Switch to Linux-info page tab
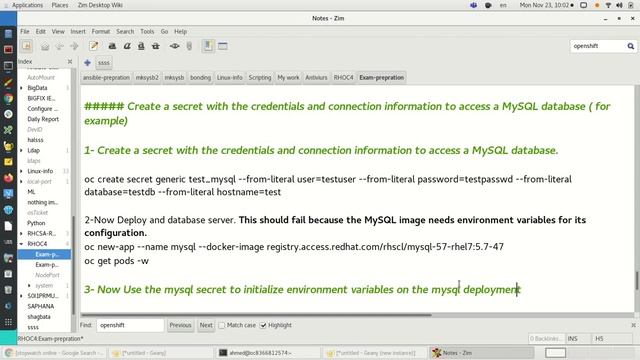The height and width of the screenshot is (360, 640). [229, 78]
